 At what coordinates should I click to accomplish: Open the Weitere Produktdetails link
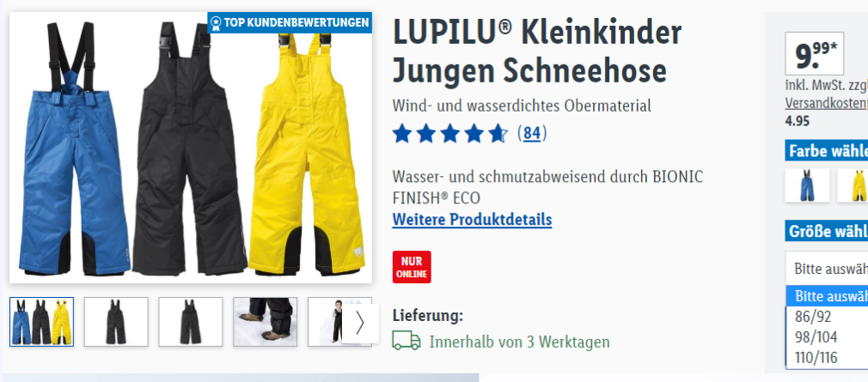coord(472,220)
